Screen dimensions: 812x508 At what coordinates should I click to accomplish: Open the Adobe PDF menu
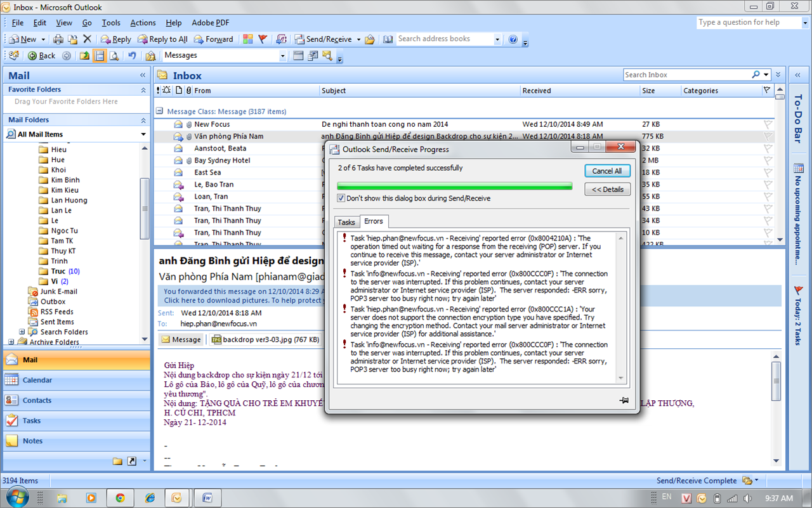coord(211,23)
